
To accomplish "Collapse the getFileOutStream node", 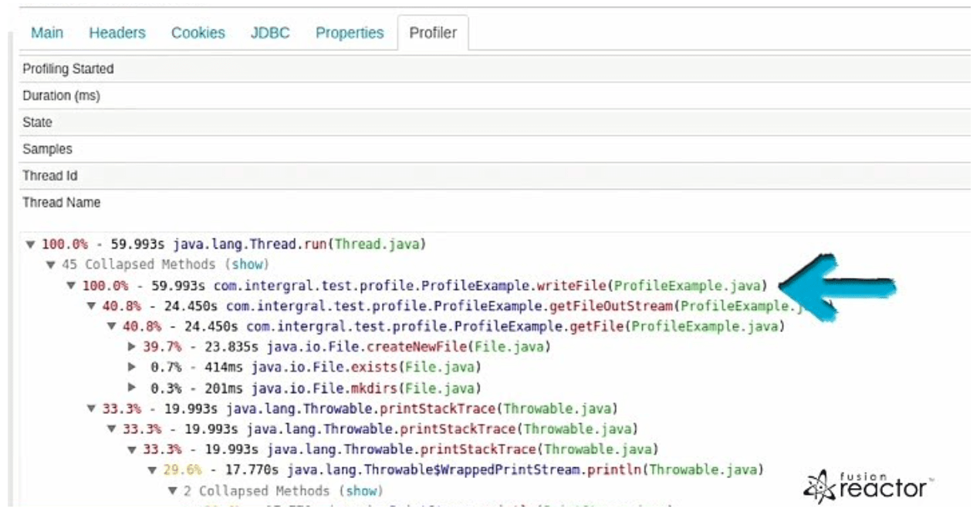I will tap(91, 307).
